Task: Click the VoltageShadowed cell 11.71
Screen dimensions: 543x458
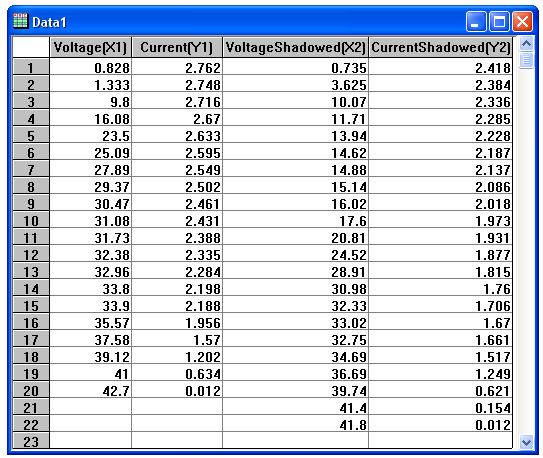Action: pos(295,118)
